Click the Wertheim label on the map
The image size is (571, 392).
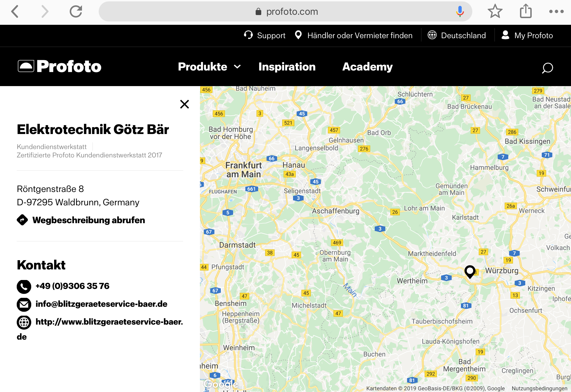point(412,281)
